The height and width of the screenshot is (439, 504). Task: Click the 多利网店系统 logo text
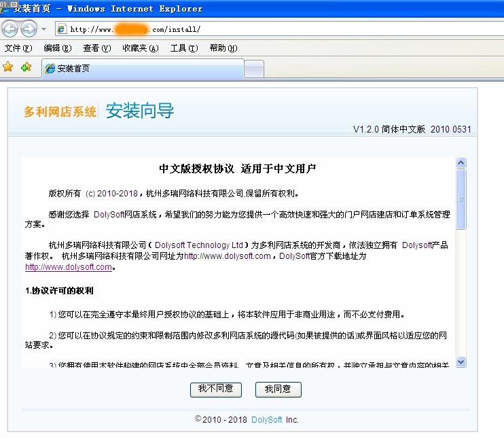coord(60,111)
